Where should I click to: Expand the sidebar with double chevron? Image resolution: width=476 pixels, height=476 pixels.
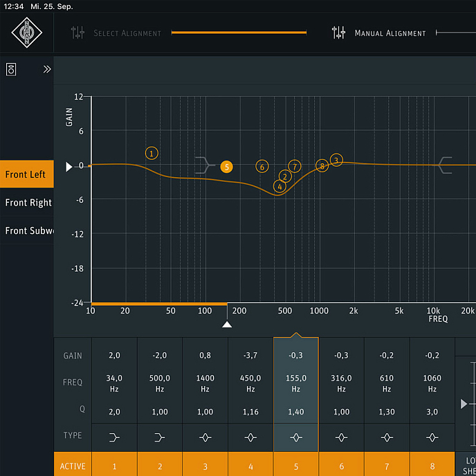(x=47, y=69)
